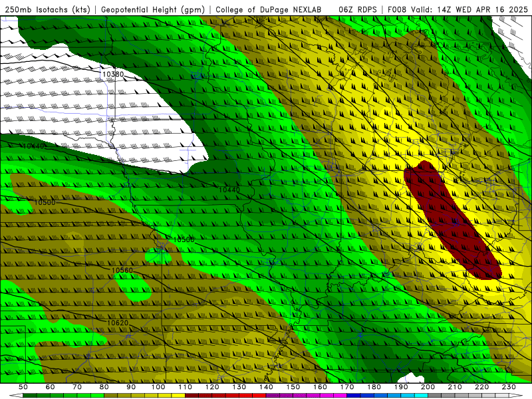
Task: Click the color scale label 60
Action: pos(51,387)
